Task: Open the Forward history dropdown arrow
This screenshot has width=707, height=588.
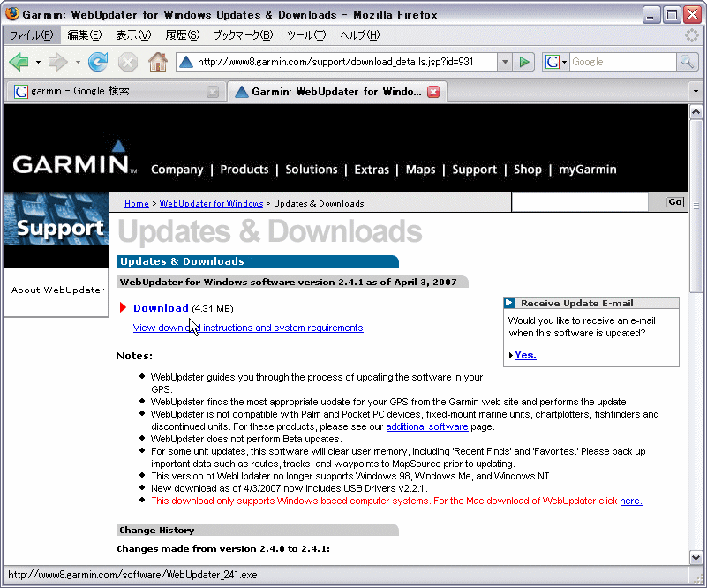Action: coord(78,62)
